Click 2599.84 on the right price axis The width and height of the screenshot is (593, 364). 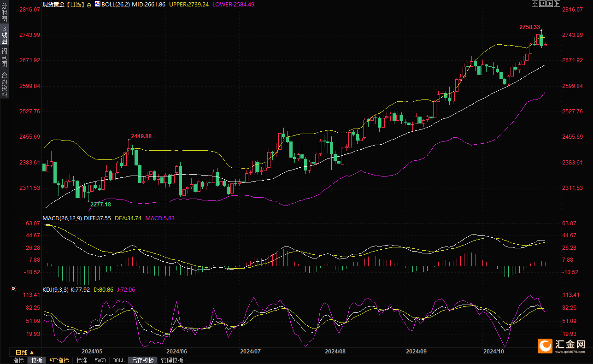point(573,86)
